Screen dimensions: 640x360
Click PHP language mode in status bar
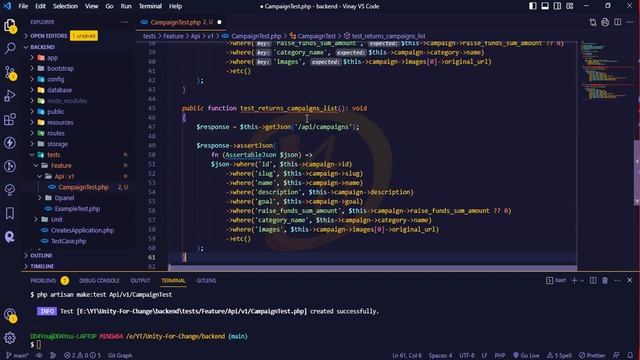[x=500, y=356]
